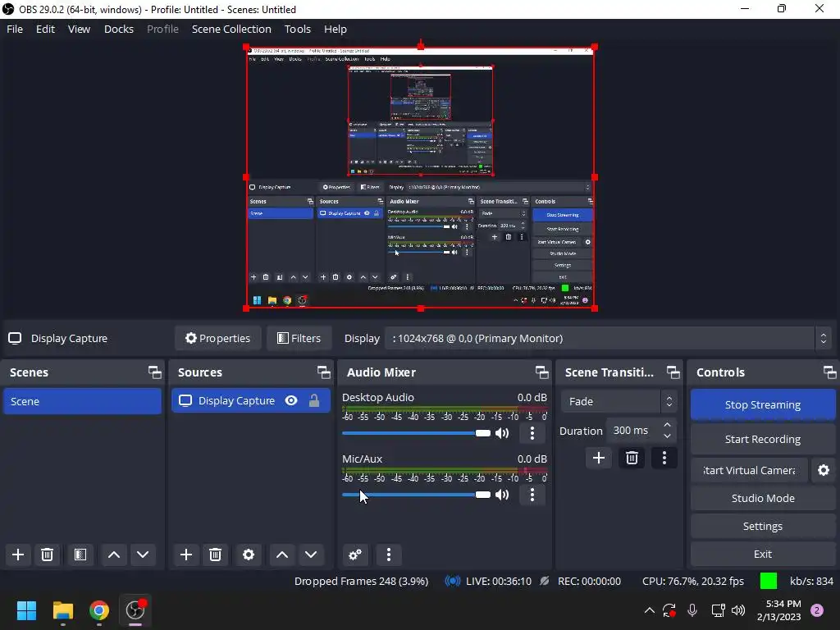
Task: Mute Mic/Aux speaker icon
Action: (502, 495)
